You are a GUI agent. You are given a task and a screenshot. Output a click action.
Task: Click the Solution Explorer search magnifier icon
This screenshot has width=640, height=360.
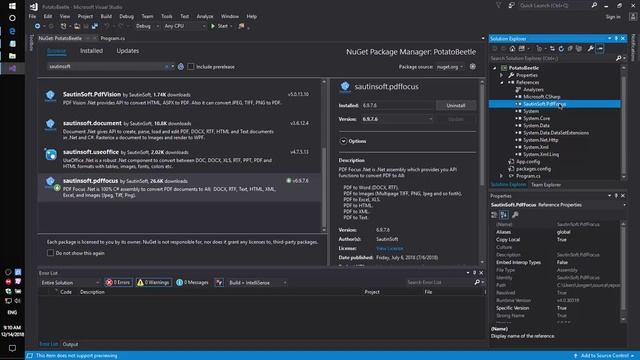618,58
